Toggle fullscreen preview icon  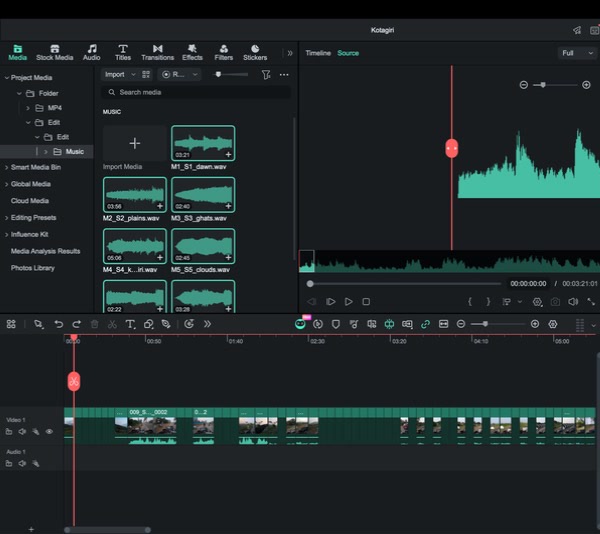pyautogui.click(x=591, y=302)
